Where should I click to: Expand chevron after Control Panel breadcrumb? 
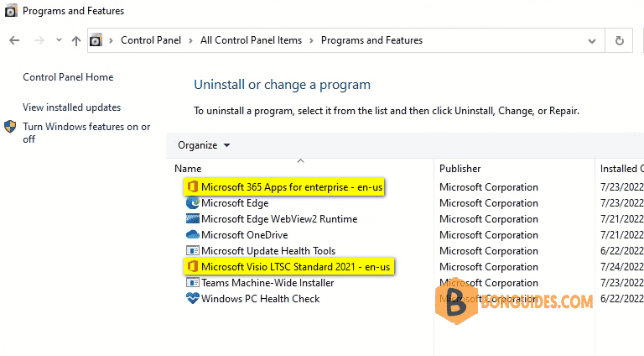(x=190, y=40)
